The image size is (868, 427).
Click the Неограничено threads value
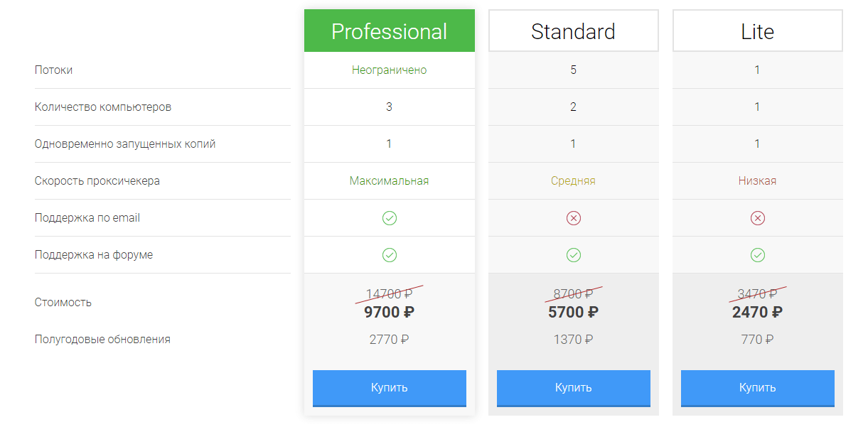(390, 70)
